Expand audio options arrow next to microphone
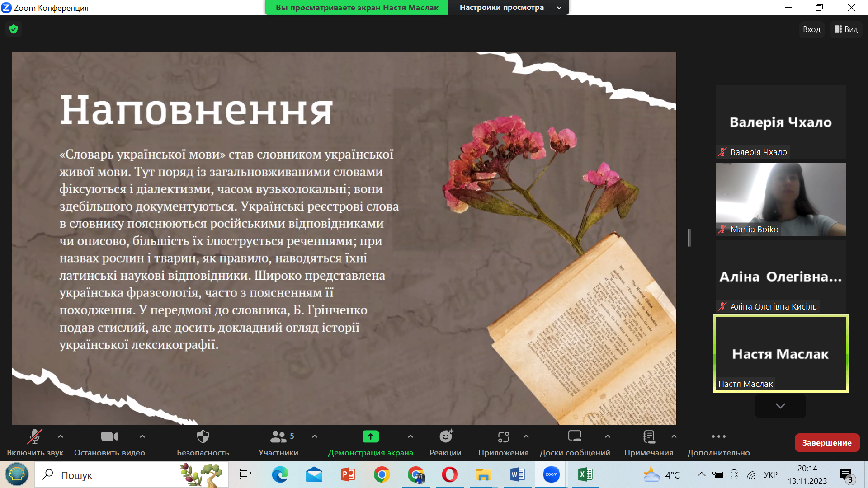This screenshot has width=868, height=488. [61, 436]
